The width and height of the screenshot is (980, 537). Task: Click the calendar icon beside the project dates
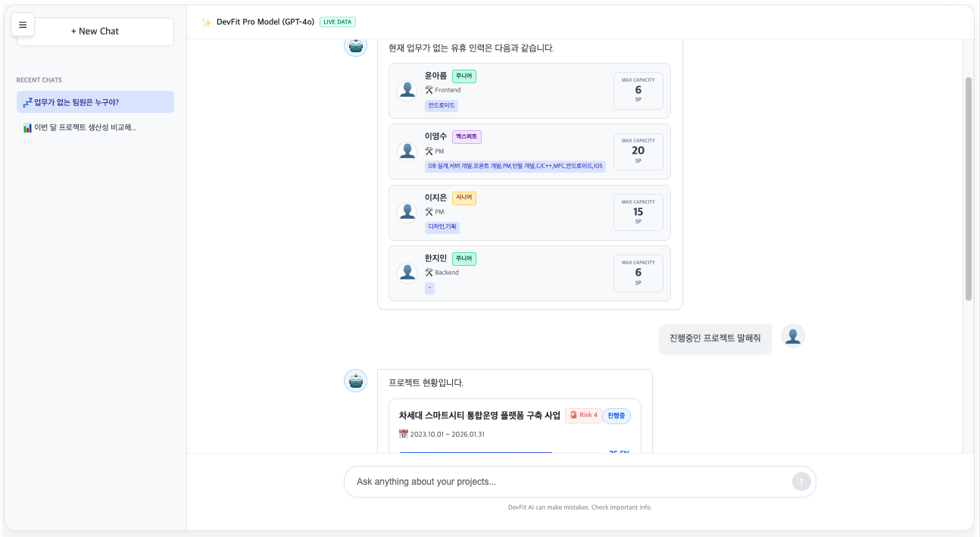click(x=403, y=434)
